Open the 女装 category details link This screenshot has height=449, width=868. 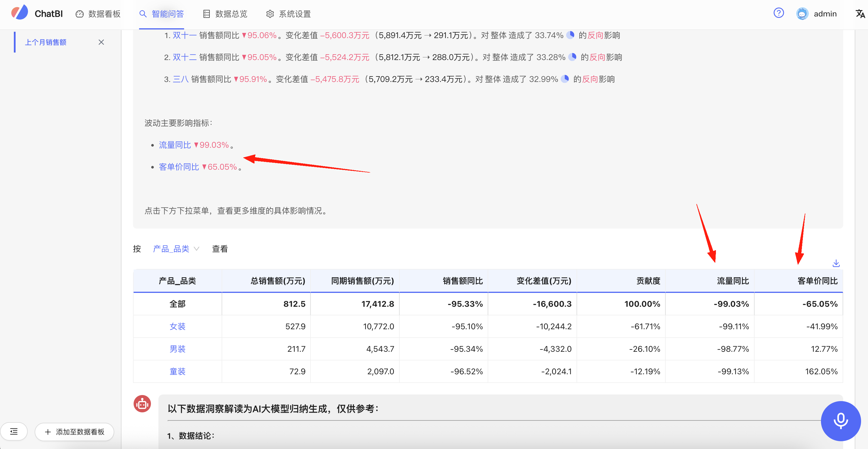click(x=177, y=326)
